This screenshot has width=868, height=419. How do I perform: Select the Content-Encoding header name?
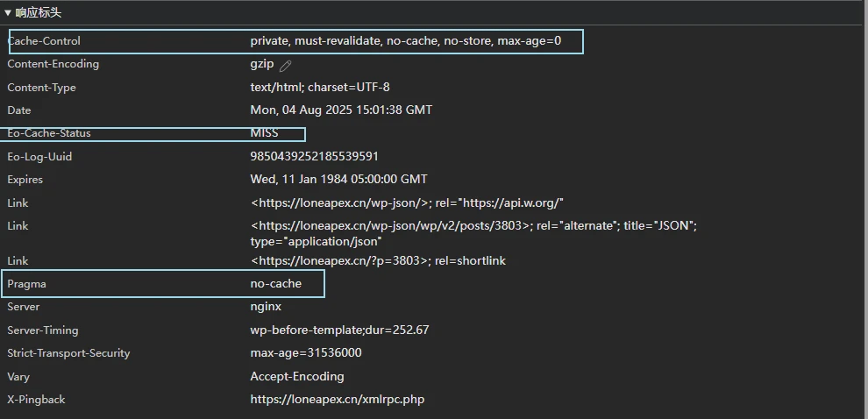tap(53, 64)
